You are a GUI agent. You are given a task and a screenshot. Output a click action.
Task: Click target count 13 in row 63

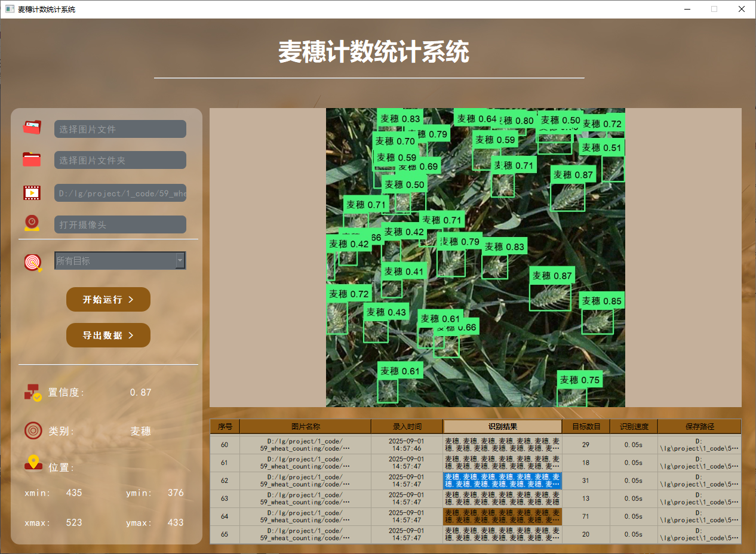586,498
